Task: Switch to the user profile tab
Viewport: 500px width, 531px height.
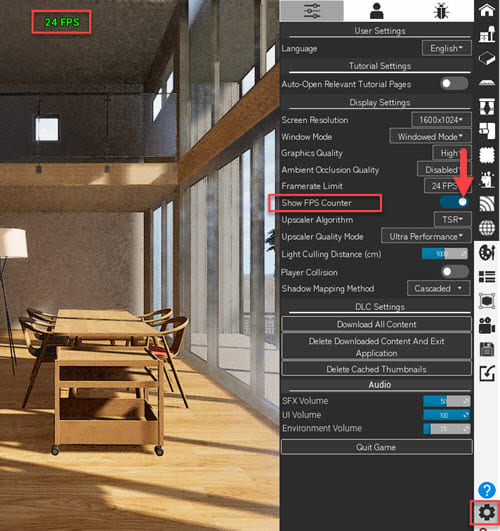Action: point(376,11)
